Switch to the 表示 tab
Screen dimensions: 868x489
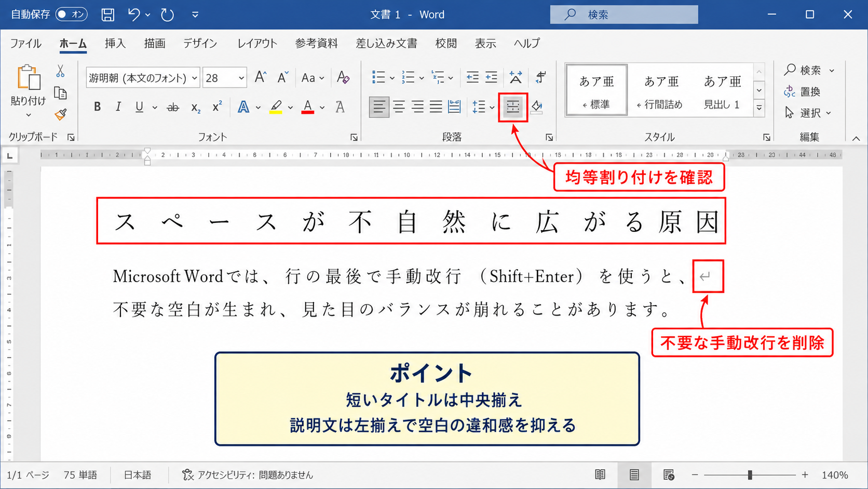coord(485,44)
